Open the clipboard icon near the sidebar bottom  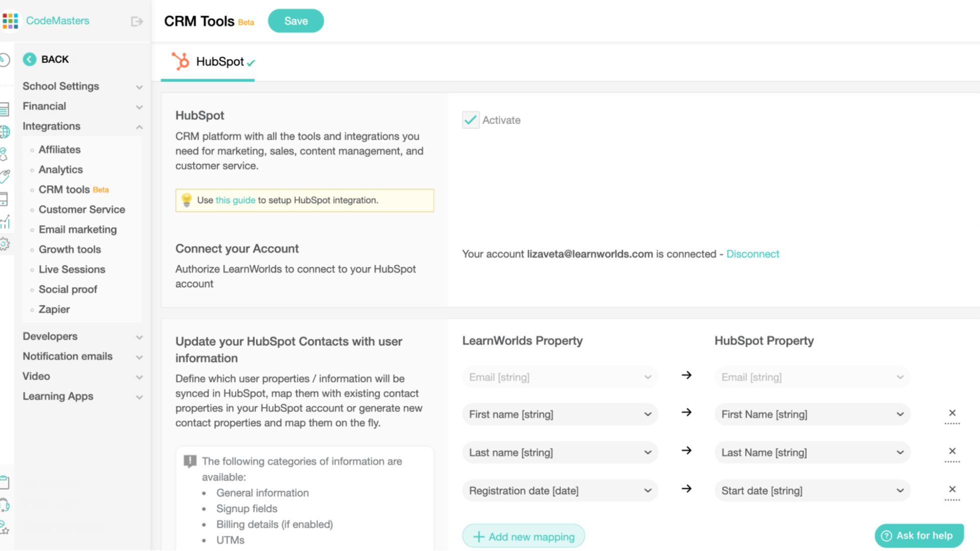[5, 482]
